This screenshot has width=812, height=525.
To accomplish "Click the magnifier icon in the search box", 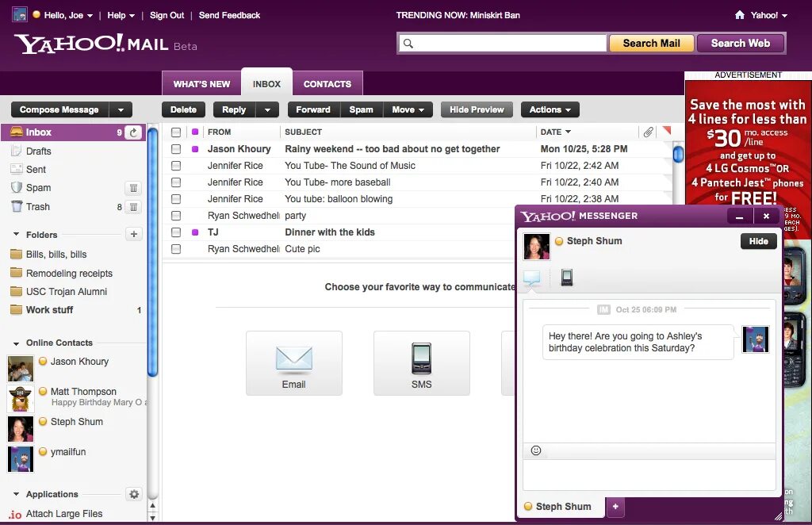I will [408, 44].
